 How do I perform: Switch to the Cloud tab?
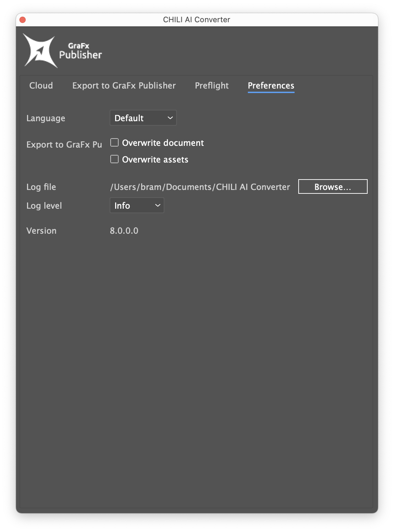[41, 85]
